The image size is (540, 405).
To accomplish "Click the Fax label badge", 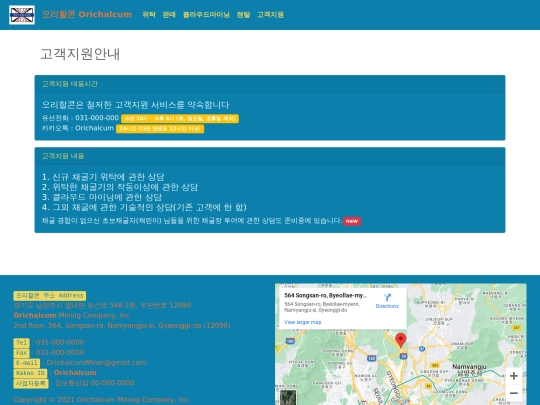I will (21, 353).
